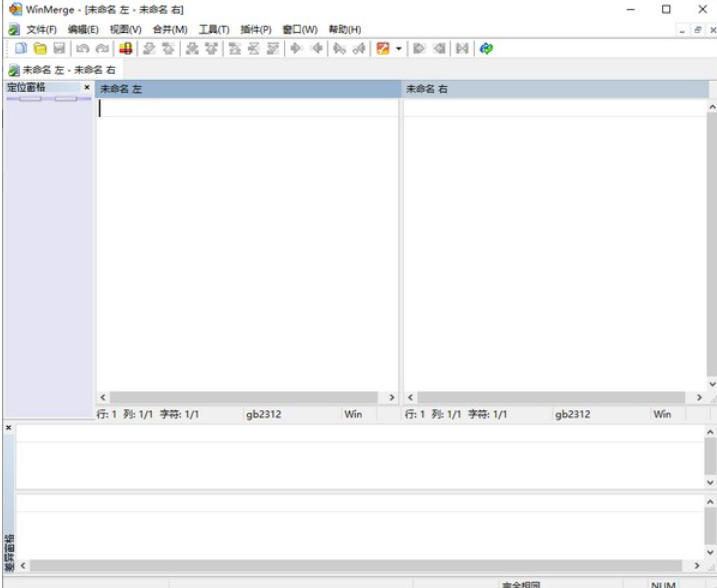The image size is (717, 588).
Task: Click the New document toolbar icon
Action: 21,48
